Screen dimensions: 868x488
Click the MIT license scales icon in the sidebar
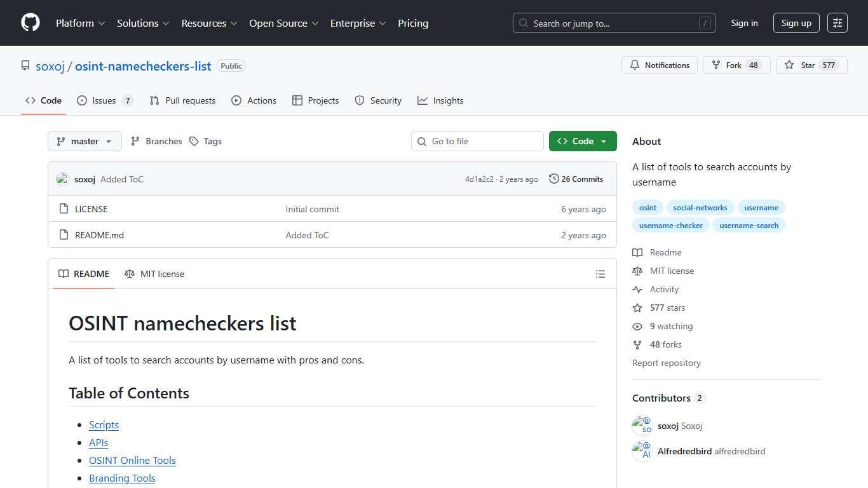click(637, 271)
